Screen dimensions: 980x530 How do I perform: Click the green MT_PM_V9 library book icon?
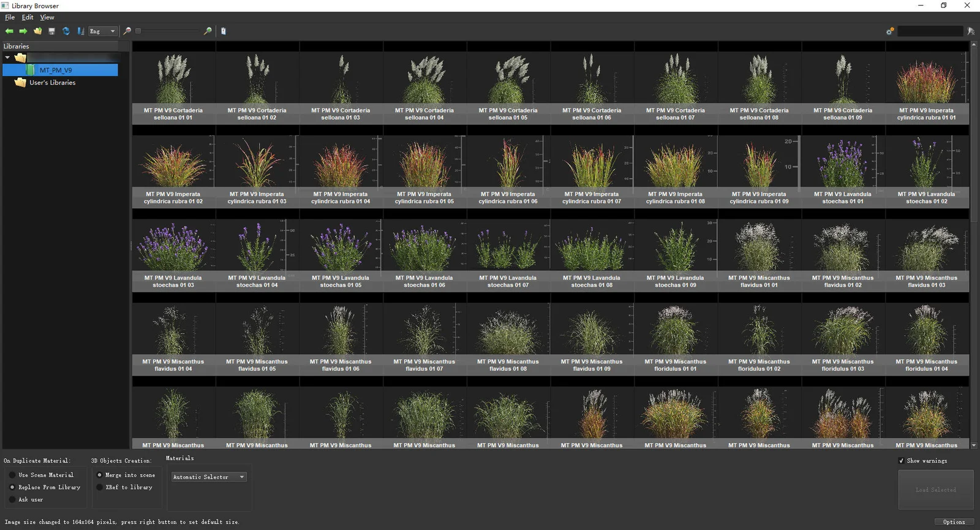[x=30, y=70]
